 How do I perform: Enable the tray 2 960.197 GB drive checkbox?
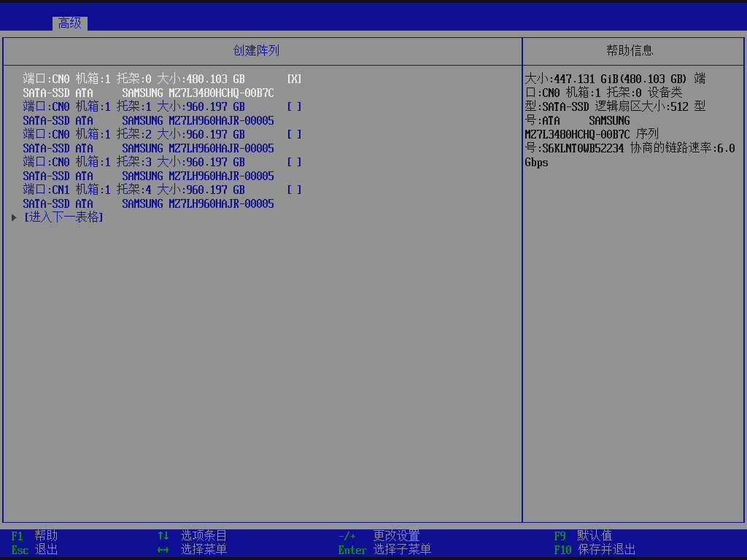click(x=294, y=134)
